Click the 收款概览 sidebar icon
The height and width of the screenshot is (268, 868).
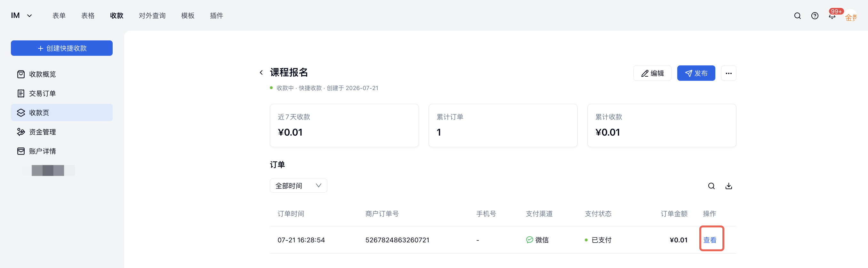coord(21,74)
